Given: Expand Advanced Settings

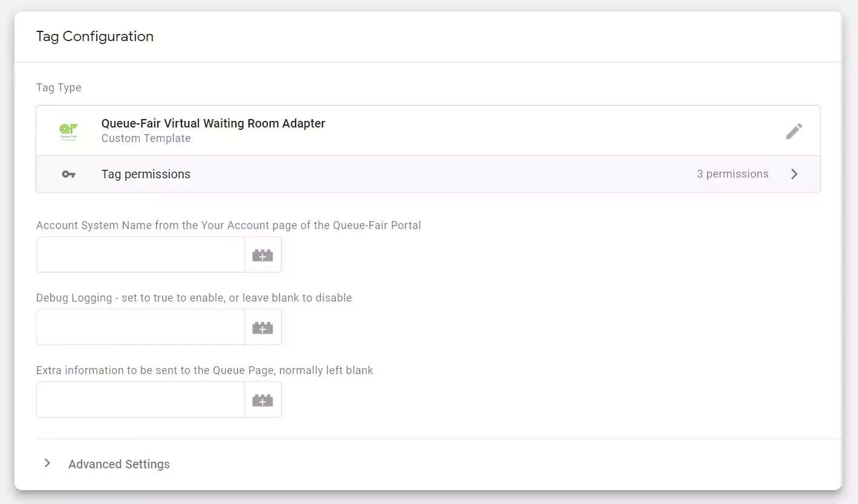Looking at the screenshot, I should 119,464.
